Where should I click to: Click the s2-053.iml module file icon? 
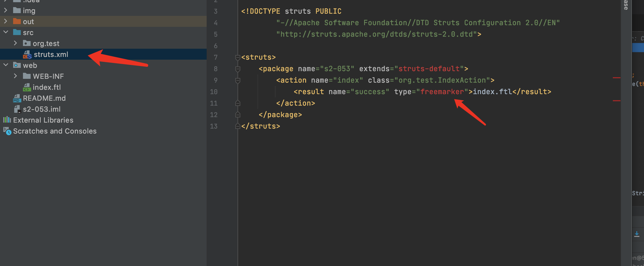(x=17, y=109)
